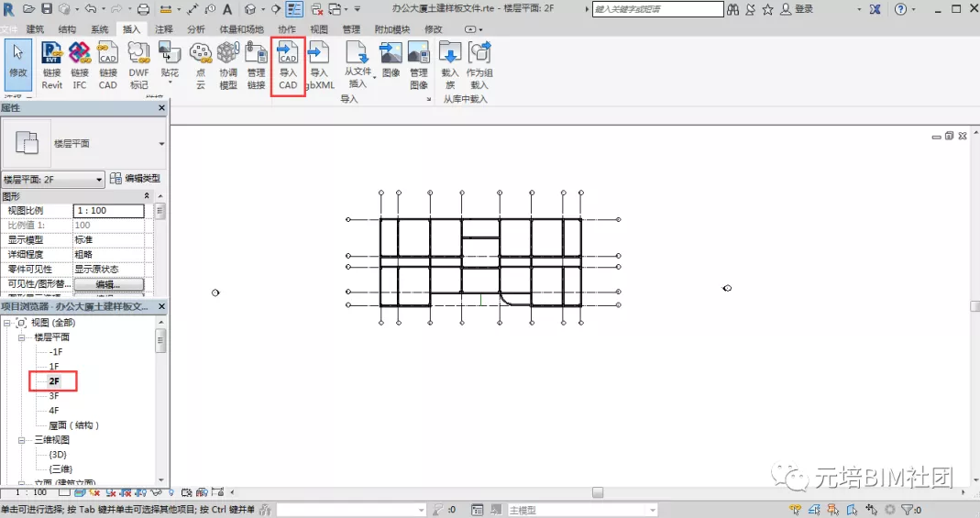Screen dimensions: 980x518
Task: Click the Manage Links (管理链接) icon
Action: [x=256, y=64]
